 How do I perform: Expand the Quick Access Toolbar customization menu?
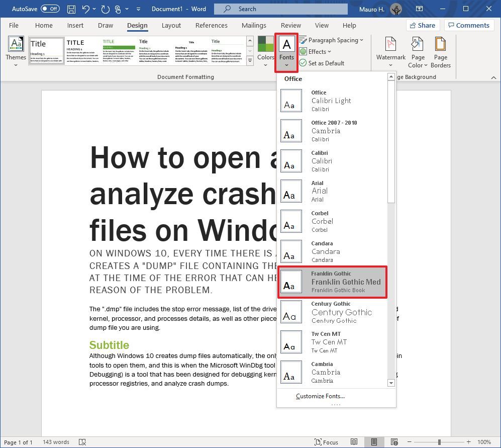click(x=139, y=9)
